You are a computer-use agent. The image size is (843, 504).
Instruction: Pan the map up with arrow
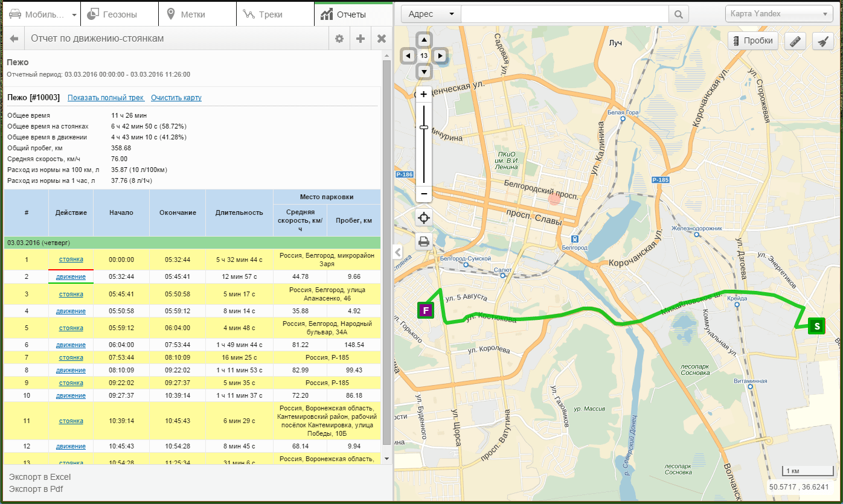click(424, 40)
